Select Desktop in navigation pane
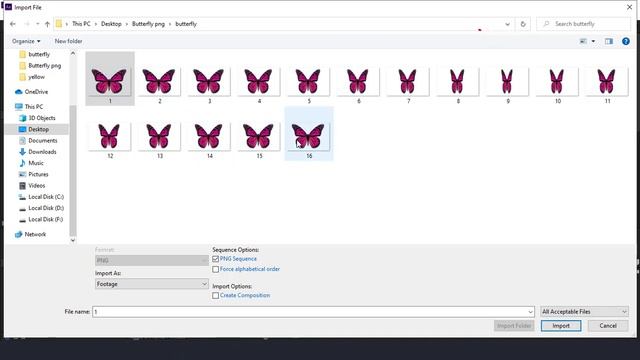The image size is (640, 360). pos(37,129)
